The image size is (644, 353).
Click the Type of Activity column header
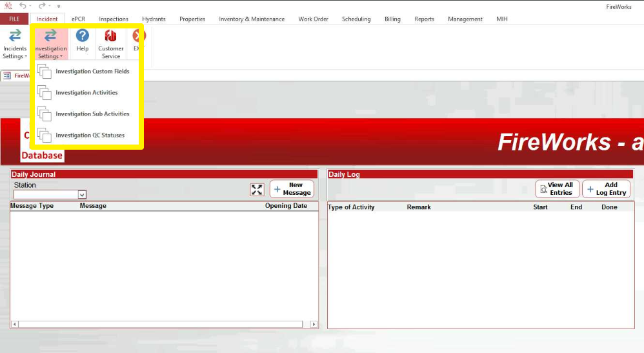[351, 207]
